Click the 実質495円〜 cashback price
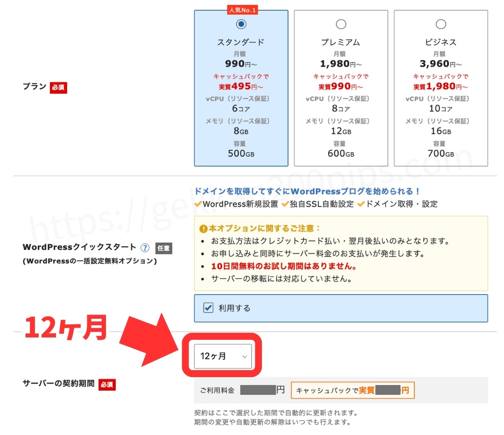The image size is (504, 435). (x=241, y=86)
